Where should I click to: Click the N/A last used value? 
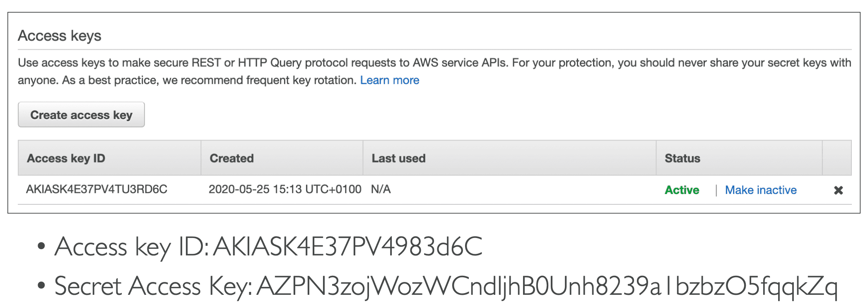point(381,189)
